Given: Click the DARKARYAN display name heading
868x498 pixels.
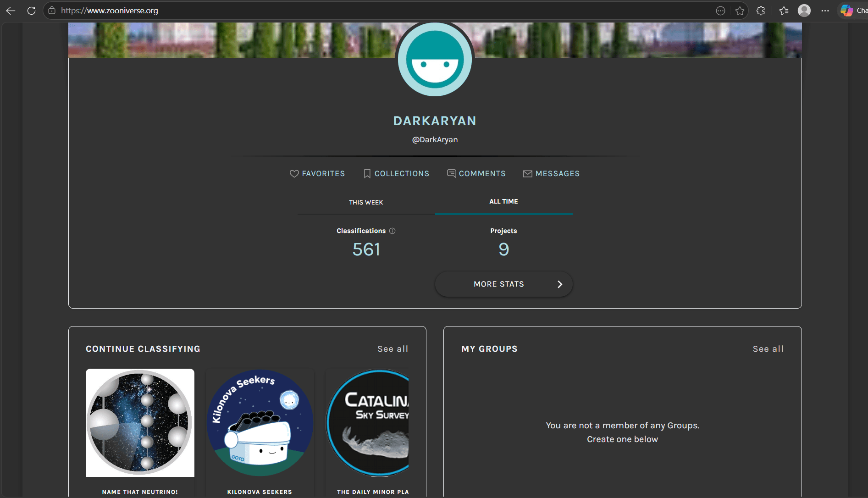Looking at the screenshot, I should click(435, 121).
